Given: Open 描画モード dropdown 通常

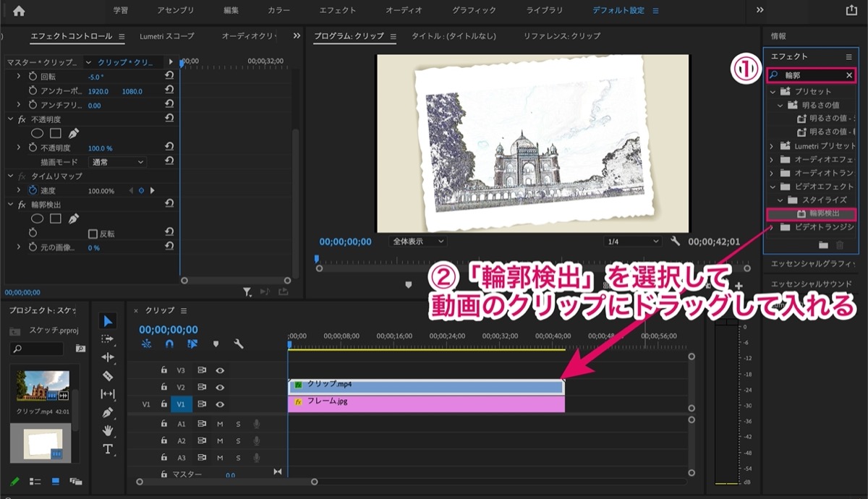Looking at the screenshot, I should pos(117,162).
